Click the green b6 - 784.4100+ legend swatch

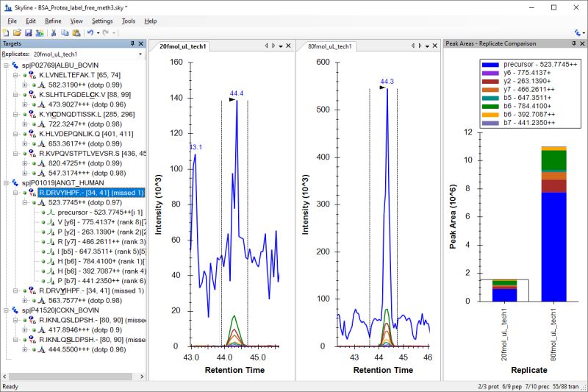[490, 107]
